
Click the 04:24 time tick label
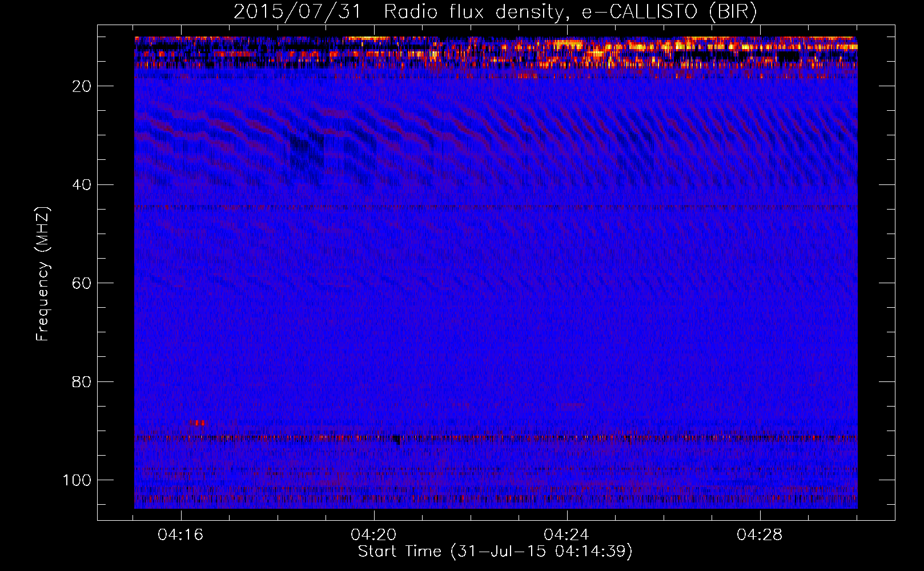(567, 535)
